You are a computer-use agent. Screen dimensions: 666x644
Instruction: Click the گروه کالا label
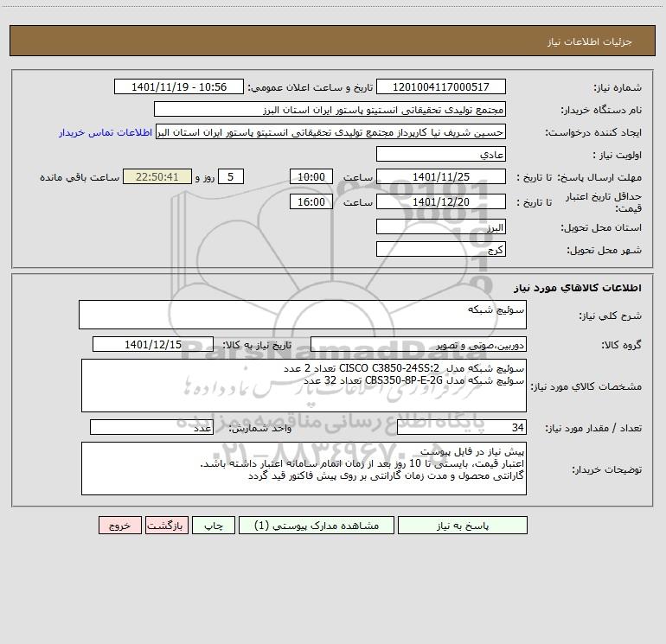pos(621,345)
